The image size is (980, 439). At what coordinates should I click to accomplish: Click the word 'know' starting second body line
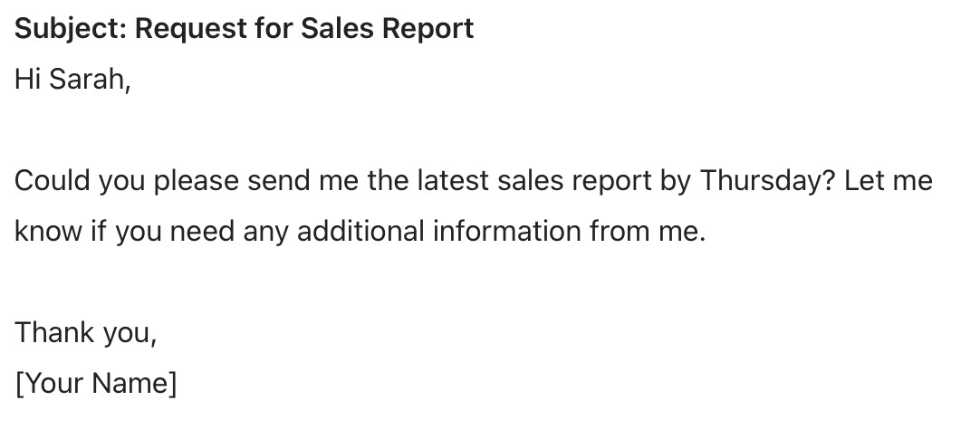click(48, 231)
